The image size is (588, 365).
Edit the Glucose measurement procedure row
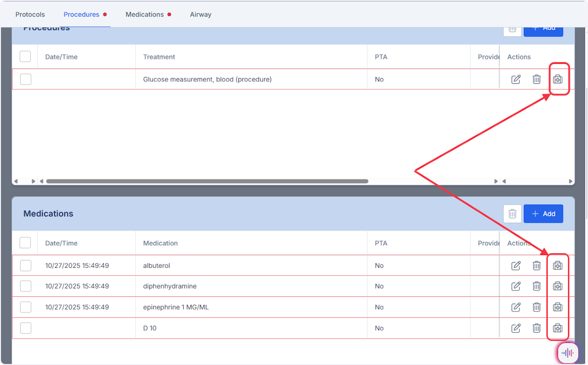pos(516,79)
